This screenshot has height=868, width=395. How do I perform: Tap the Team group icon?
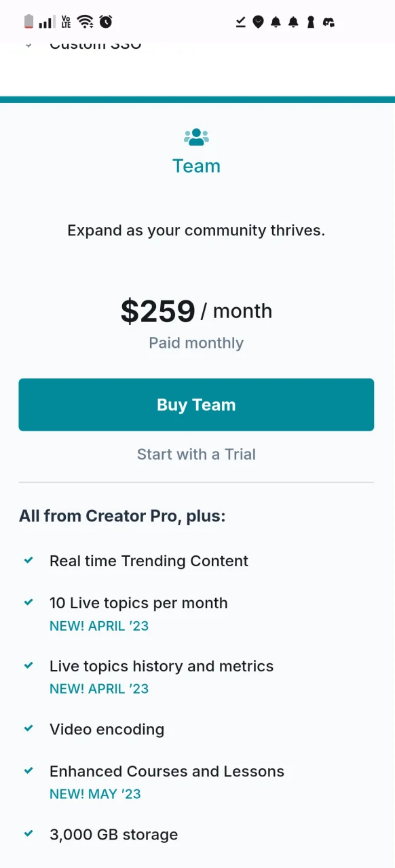coord(196,137)
